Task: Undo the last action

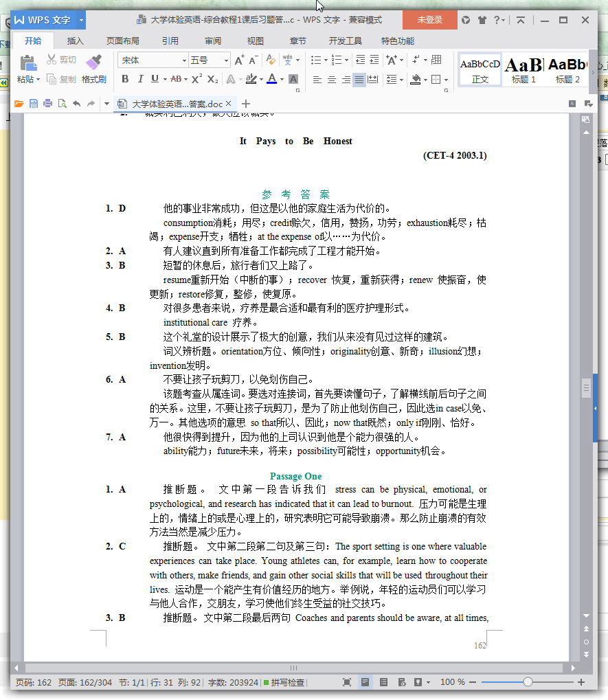Action: click(77, 104)
